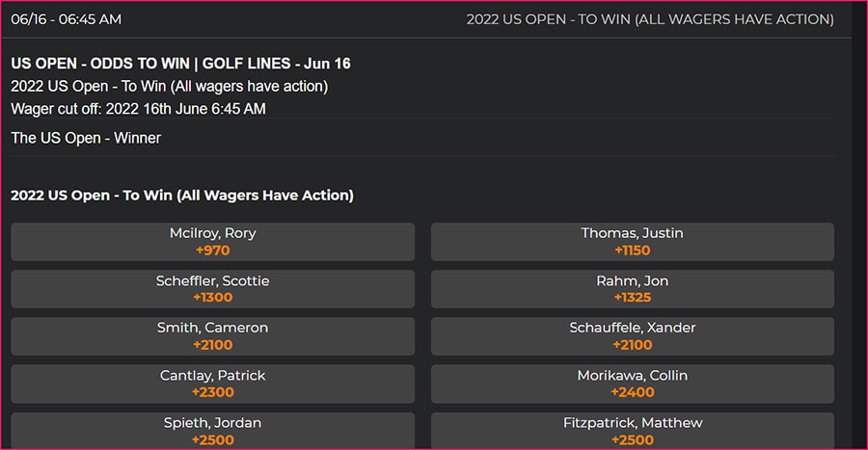Pick Thomas, Justin at +1150
This screenshot has width=868, height=450.
[632, 242]
